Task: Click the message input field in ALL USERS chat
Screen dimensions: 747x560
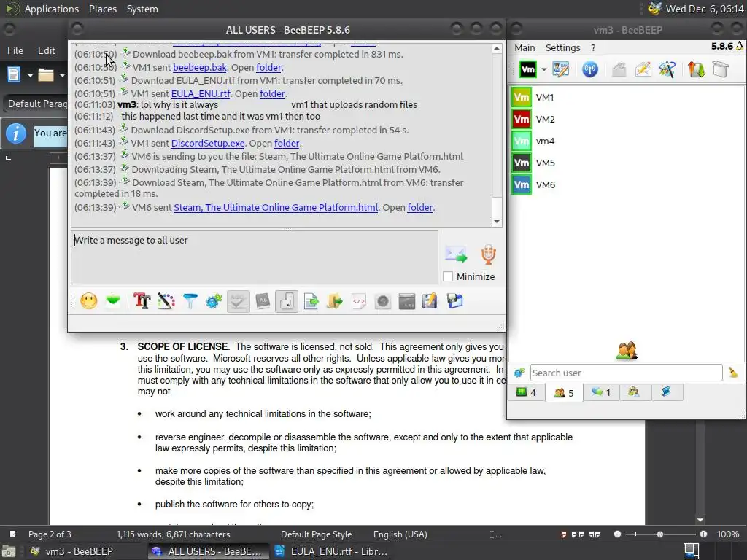Action: (x=255, y=257)
